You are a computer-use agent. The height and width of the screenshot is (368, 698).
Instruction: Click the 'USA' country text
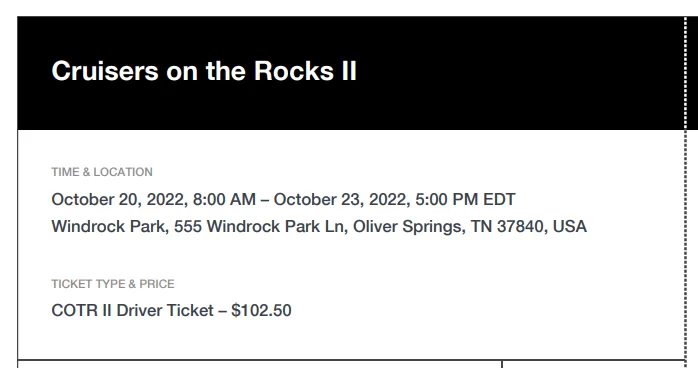570,226
